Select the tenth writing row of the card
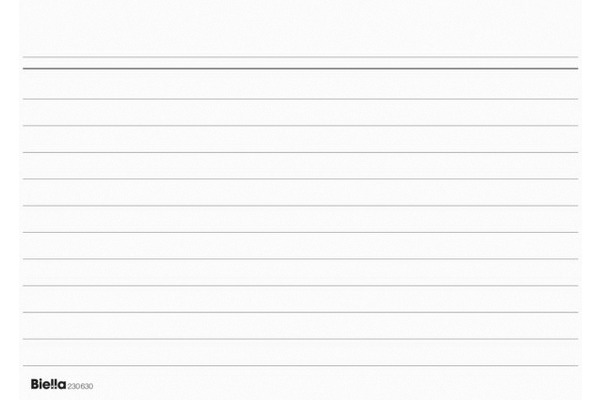 click(x=300, y=326)
